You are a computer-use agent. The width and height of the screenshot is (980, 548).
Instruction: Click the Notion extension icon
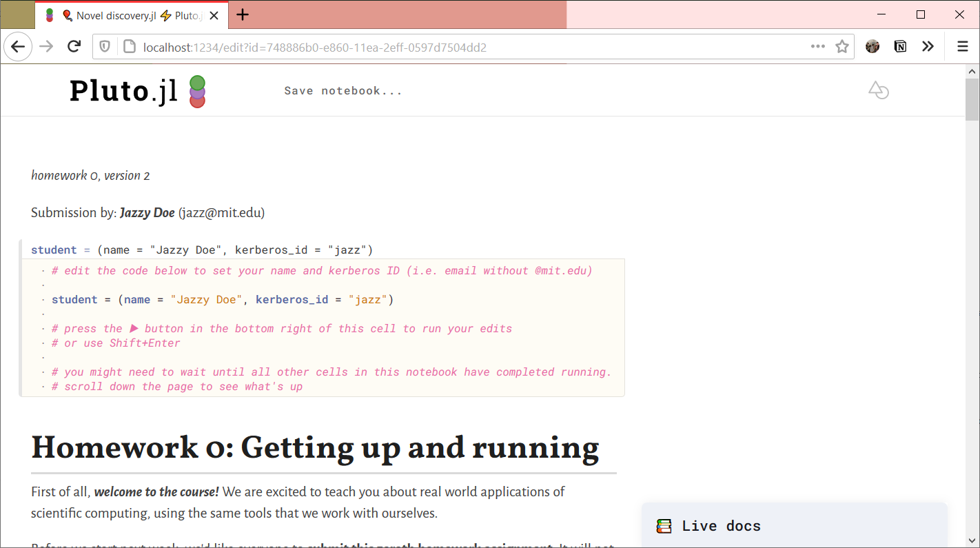pyautogui.click(x=900, y=47)
